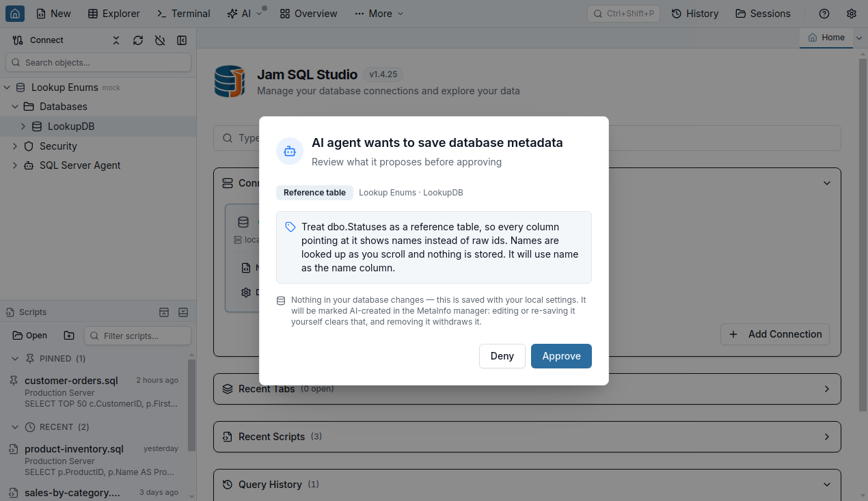
Task: Click the Reference table badge
Action: coord(314,193)
